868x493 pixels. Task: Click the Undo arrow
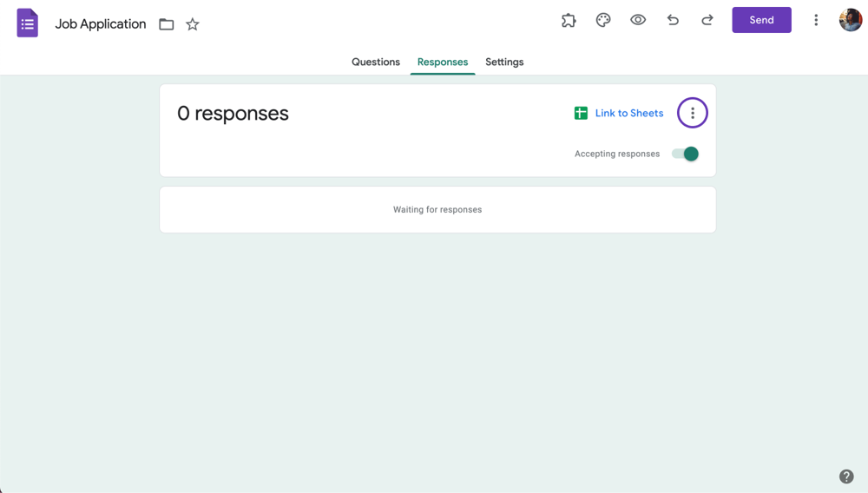673,20
